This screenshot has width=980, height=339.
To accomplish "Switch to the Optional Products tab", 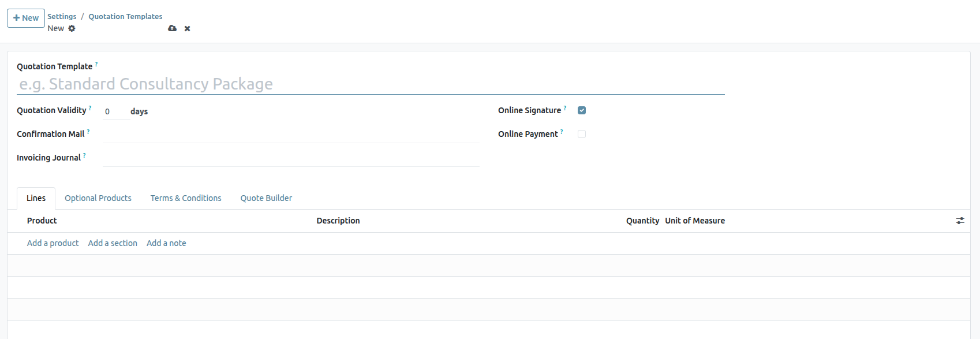I will (98, 198).
